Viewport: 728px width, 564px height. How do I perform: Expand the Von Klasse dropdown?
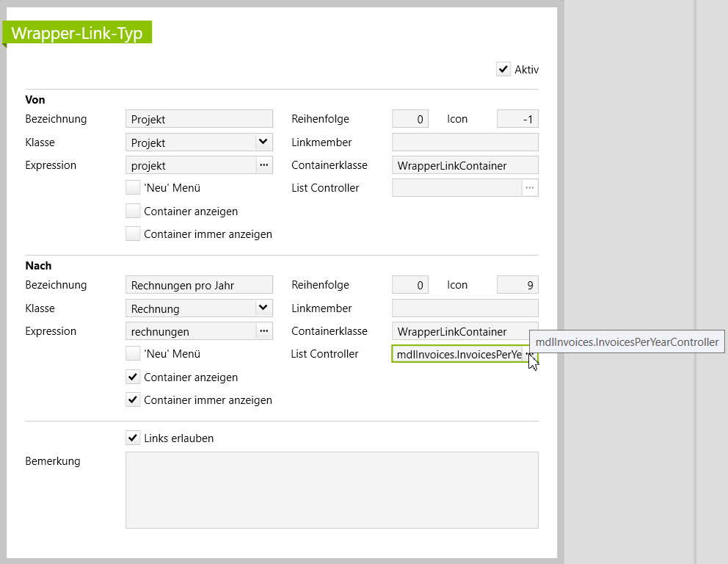click(x=263, y=142)
